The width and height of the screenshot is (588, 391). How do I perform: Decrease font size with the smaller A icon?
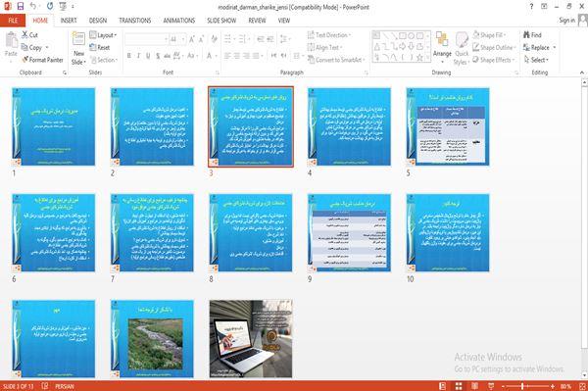[x=201, y=39]
